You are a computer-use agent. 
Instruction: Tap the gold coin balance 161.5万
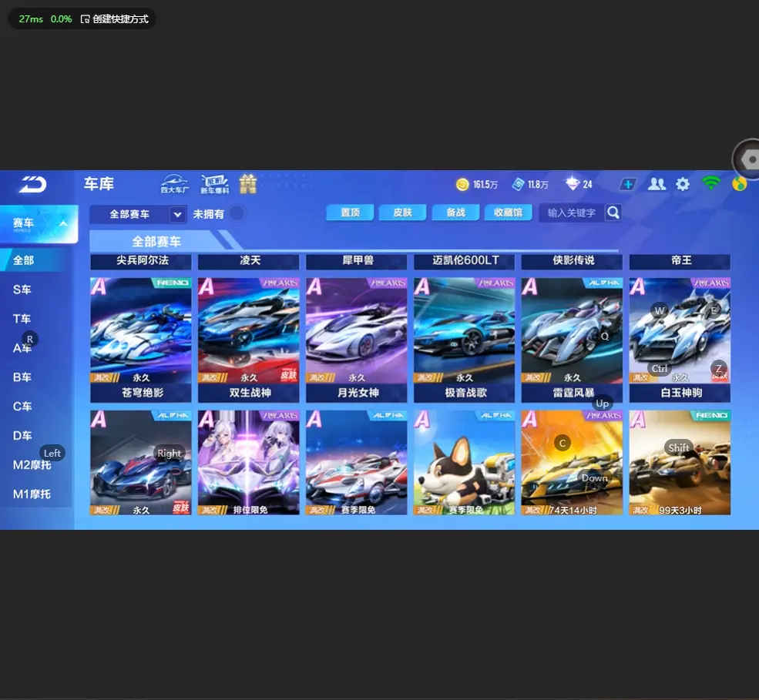[x=477, y=184]
